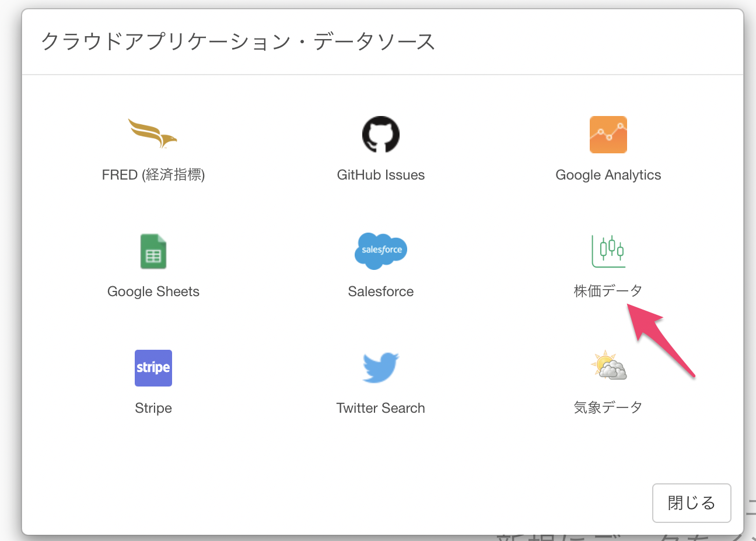Open the FRED eagle logo icon
Viewport: 756px width, 541px height.
point(153,134)
